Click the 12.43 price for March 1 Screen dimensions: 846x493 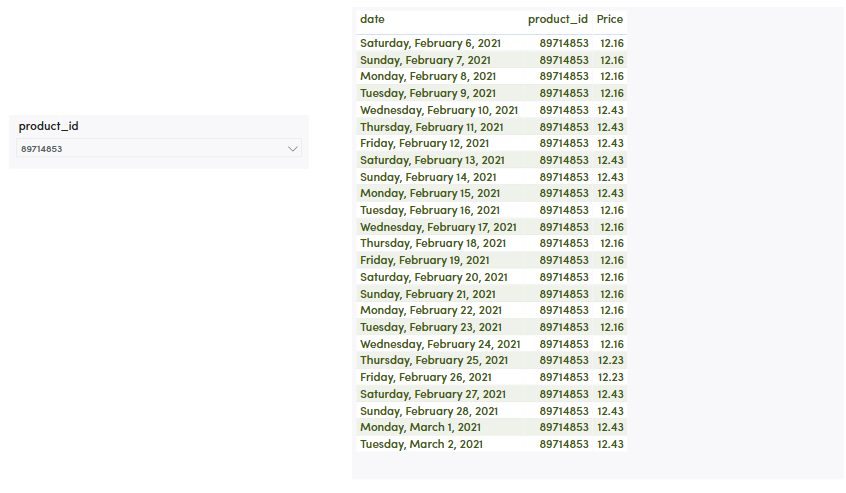pos(610,427)
